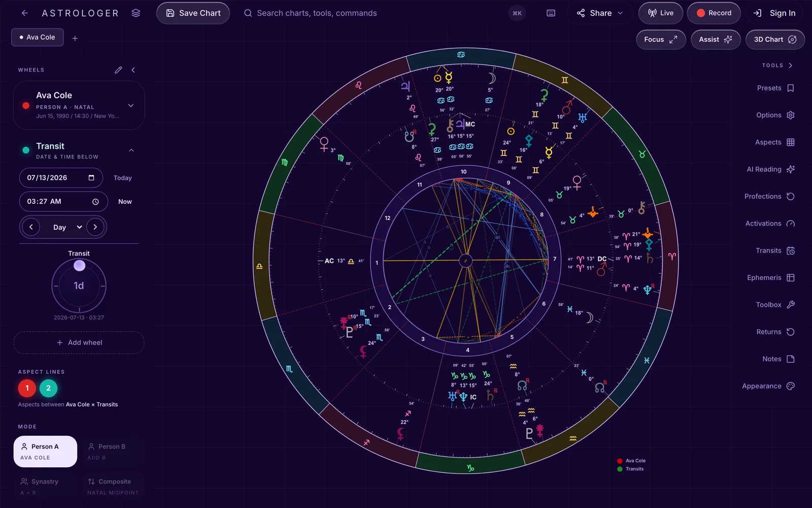Open the Toolbox wrench tool
Image resolution: width=812 pixels, height=508 pixels.
[775, 305]
